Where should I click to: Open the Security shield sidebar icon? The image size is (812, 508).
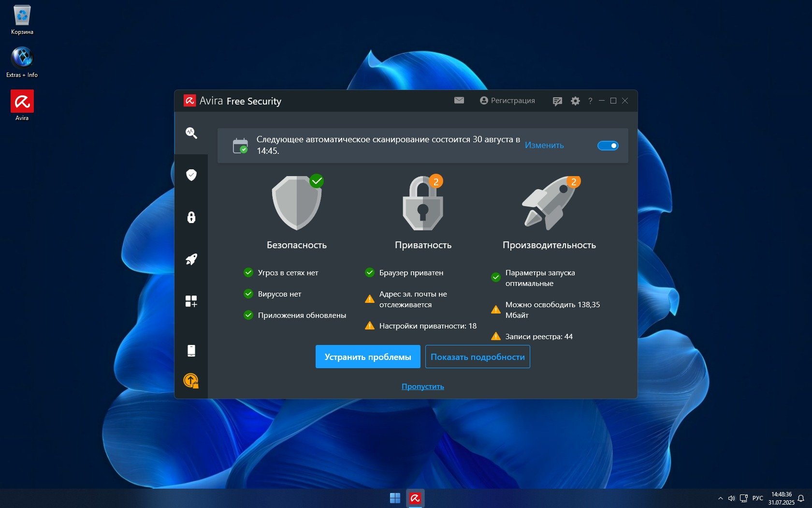pyautogui.click(x=191, y=175)
